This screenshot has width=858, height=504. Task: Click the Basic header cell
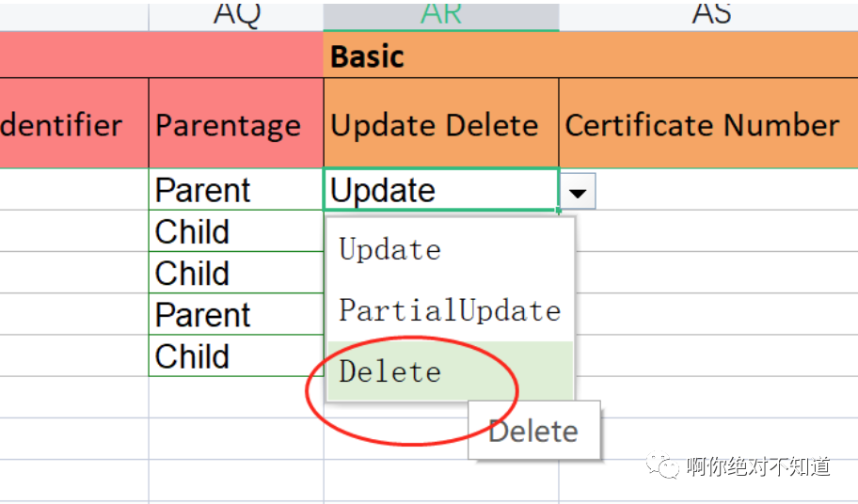coord(591,55)
